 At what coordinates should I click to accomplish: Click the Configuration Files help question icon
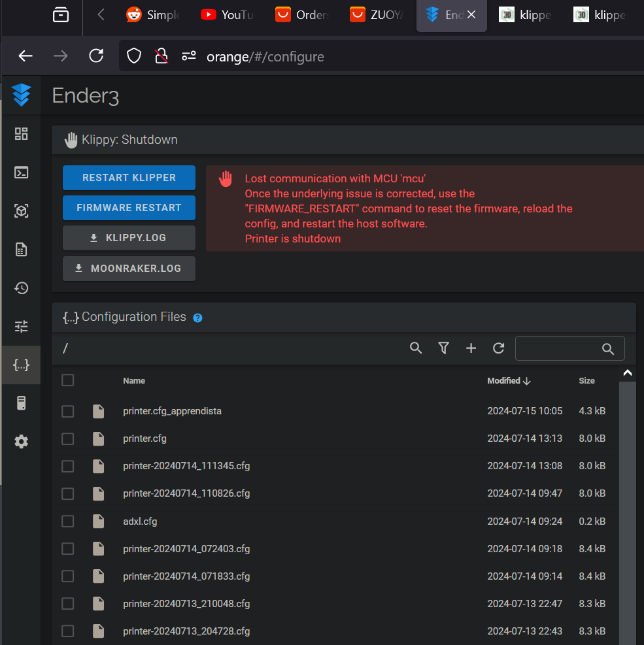coord(197,318)
